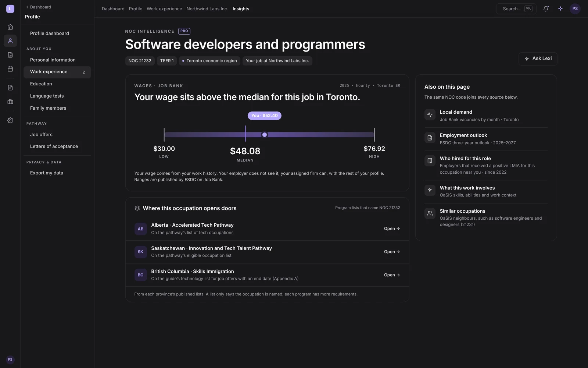Click the sparkle assistant icon in top bar
The image size is (588, 368).
(x=560, y=9)
